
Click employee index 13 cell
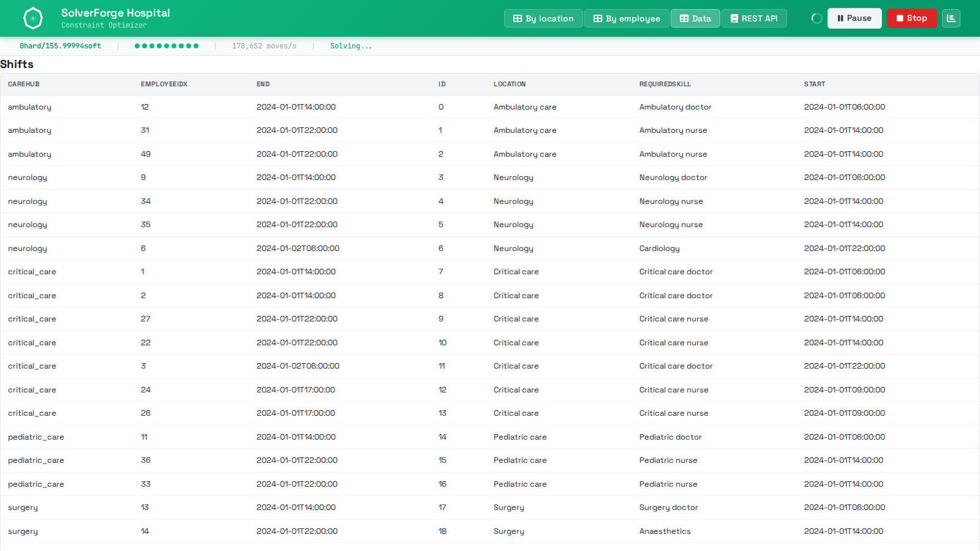145,508
